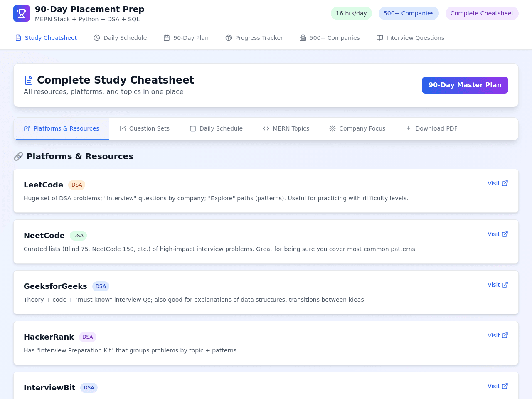Click the 90-Day Placement Prep title
The height and width of the screenshot is (399, 532).
pyautogui.click(x=90, y=9)
